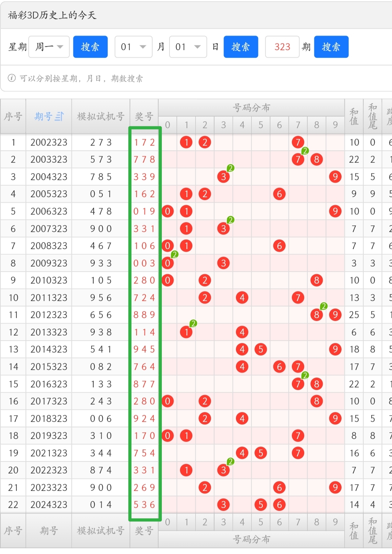Click the 和值尾 column header at top
Image resolution: width=392 pixels, height=554 pixels.
[x=373, y=117]
